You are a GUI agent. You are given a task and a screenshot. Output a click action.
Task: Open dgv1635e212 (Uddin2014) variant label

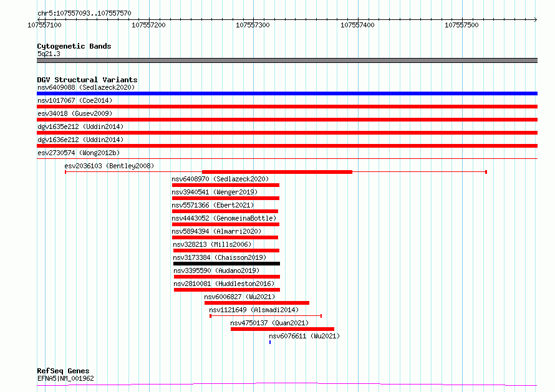point(80,127)
